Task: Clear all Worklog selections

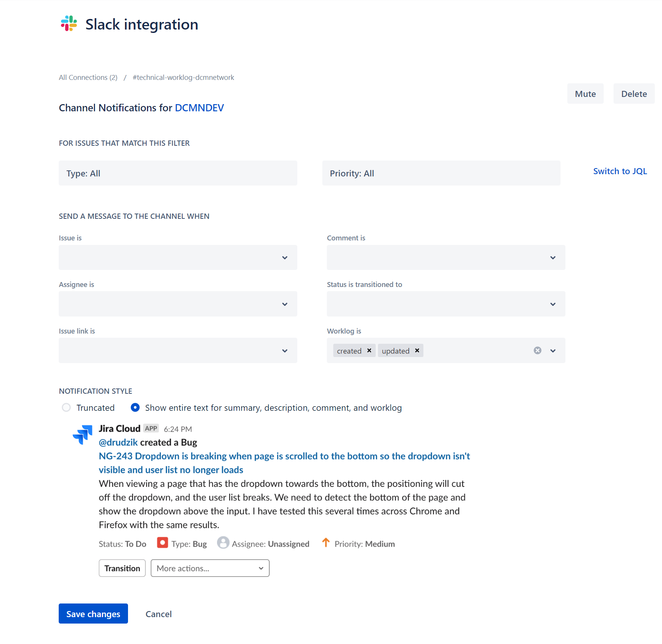Action: 537,351
